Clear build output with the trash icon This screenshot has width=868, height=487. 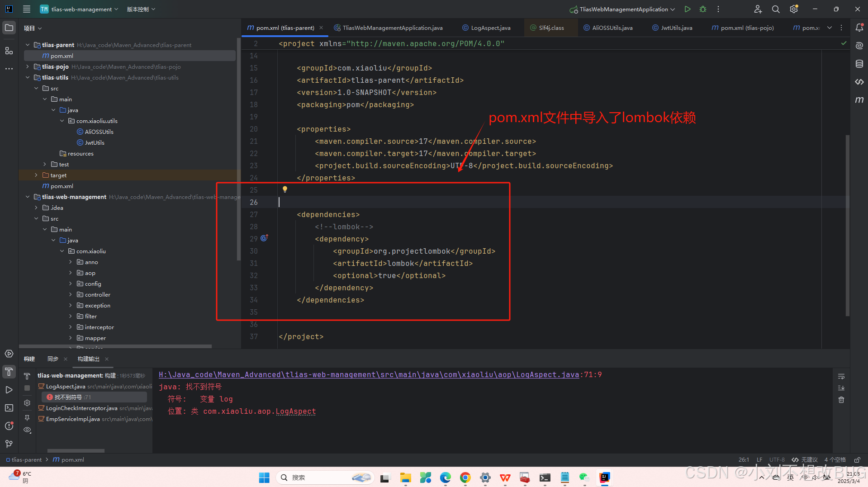[841, 400]
